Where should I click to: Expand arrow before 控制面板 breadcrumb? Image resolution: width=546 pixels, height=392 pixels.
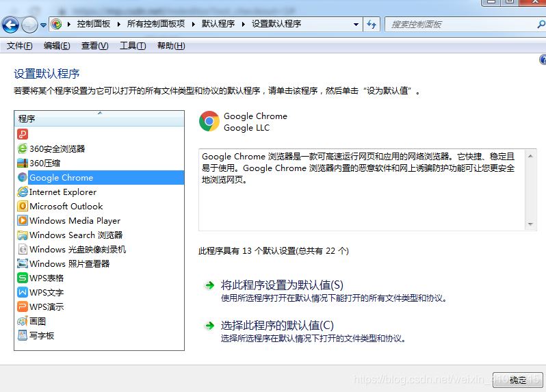(x=69, y=24)
